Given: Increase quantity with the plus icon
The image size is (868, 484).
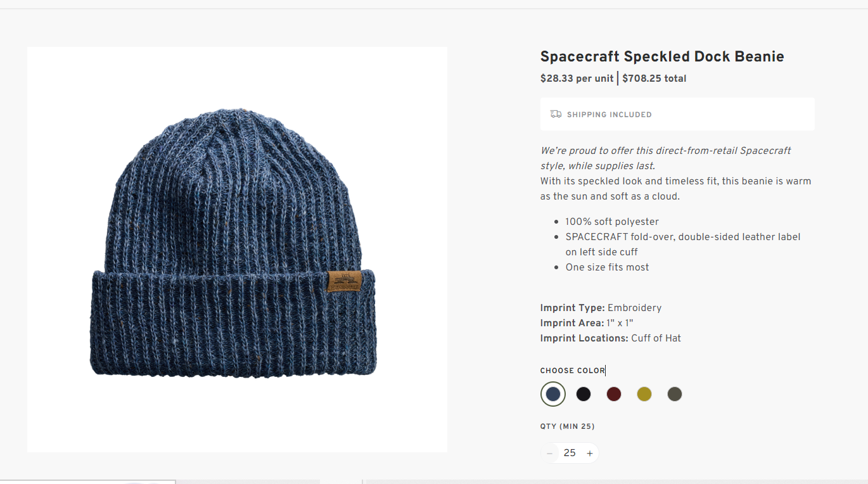Looking at the screenshot, I should pyautogui.click(x=590, y=453).
